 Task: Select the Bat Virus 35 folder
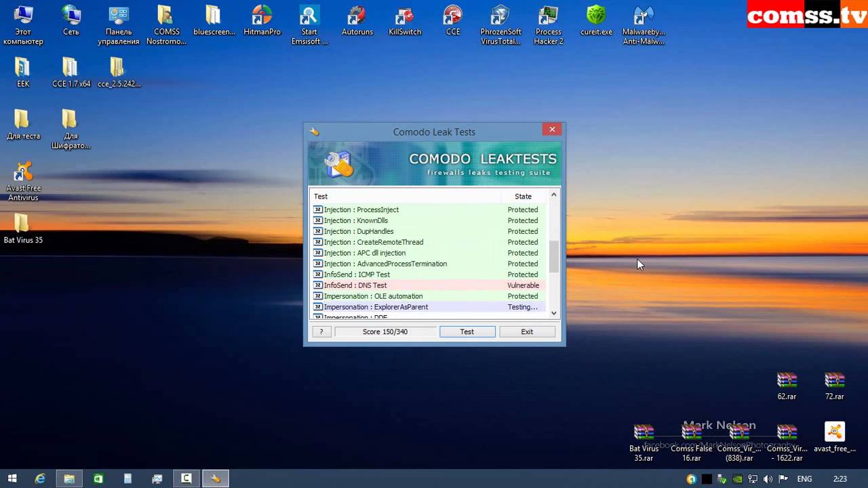23,228
